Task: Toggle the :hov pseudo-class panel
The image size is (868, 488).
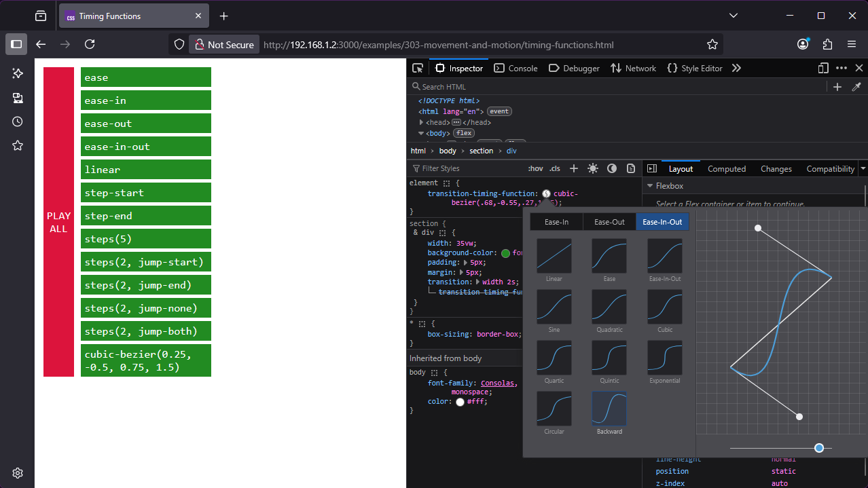Action: point(535,168)
